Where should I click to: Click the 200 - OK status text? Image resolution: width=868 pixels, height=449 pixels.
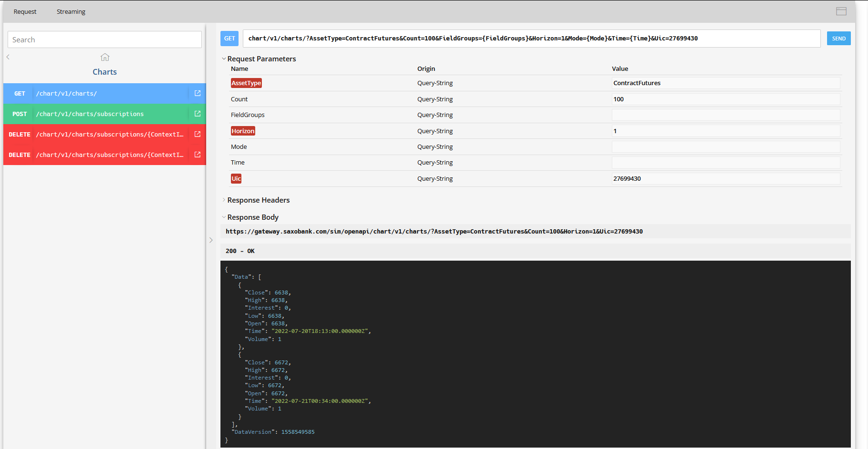point(240,251)
